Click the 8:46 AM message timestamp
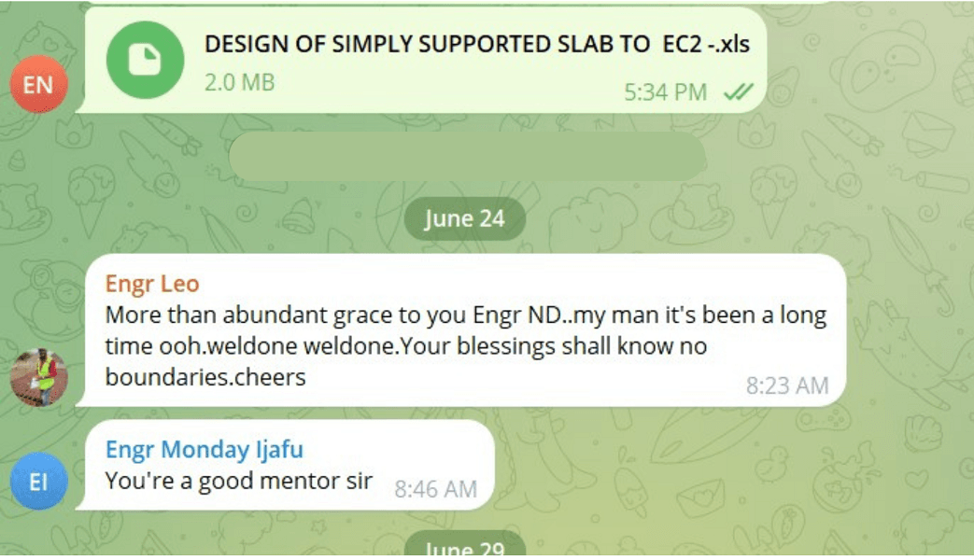The image size is (974, 560). click(x=435, y=489)
